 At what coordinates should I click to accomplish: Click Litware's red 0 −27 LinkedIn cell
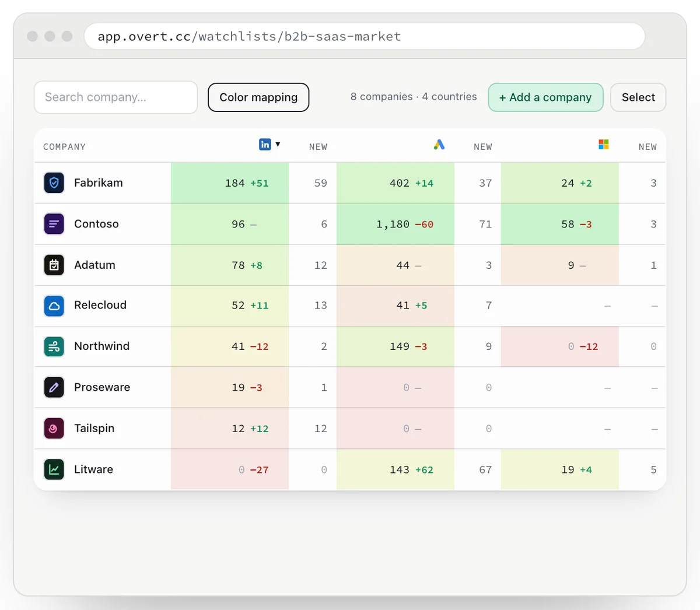[x=230, y=469]
